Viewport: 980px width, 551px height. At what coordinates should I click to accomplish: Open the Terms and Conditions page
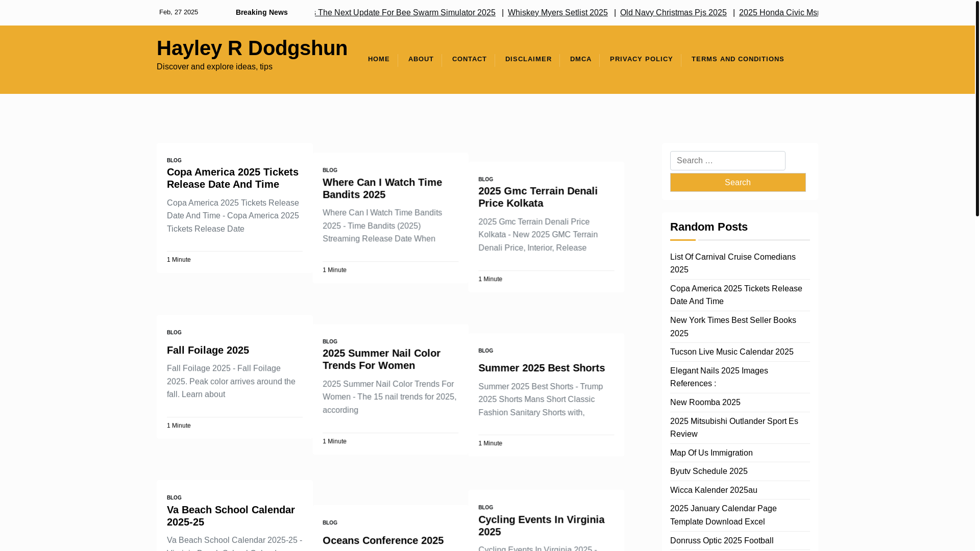(738, 59)
